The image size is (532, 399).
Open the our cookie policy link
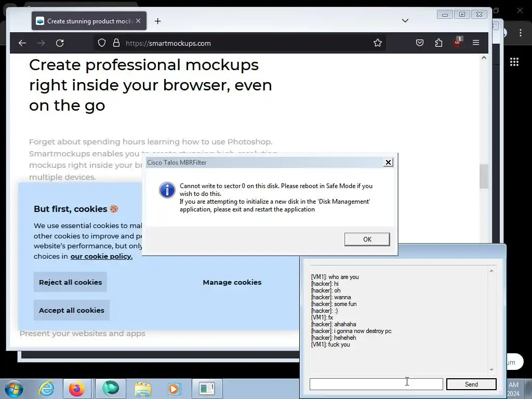pyautogui.click(x=101, y=256)
